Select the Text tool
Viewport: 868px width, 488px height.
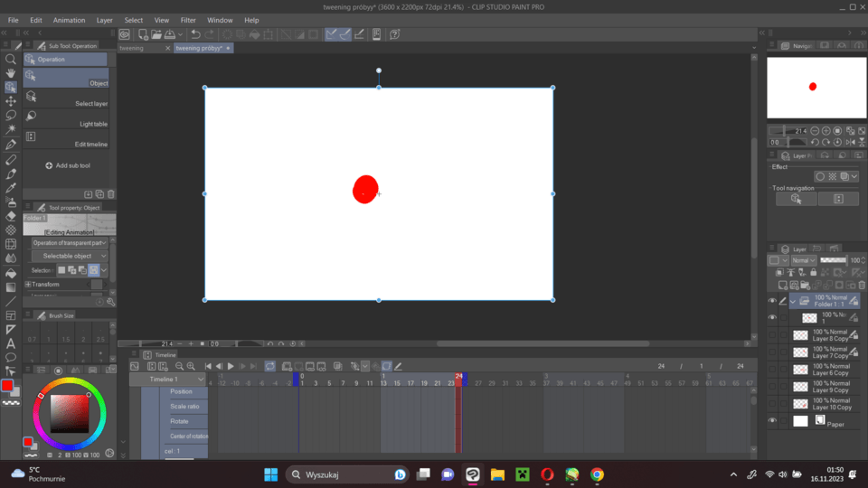point(11,343)
